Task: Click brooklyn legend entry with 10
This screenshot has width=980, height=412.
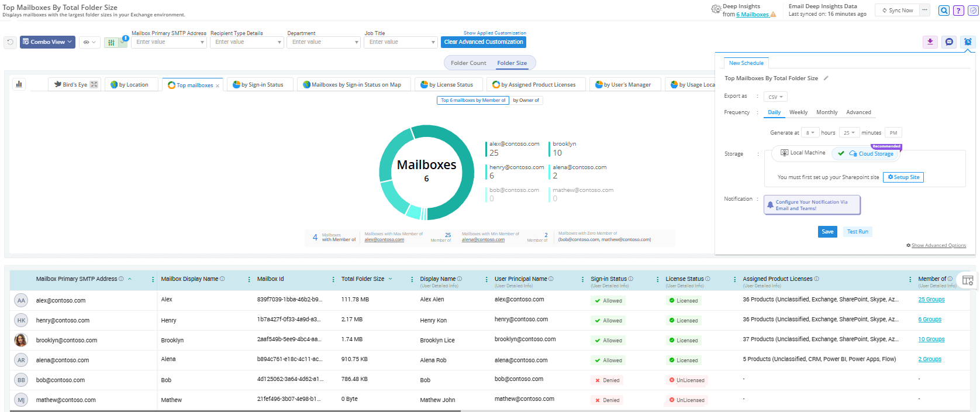Action: click(564, 149)
